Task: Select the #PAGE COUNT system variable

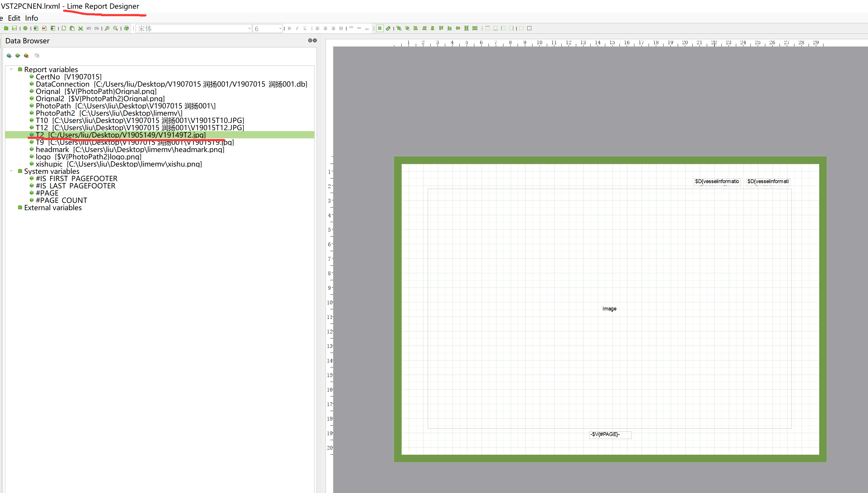Action: coord(61,200)
